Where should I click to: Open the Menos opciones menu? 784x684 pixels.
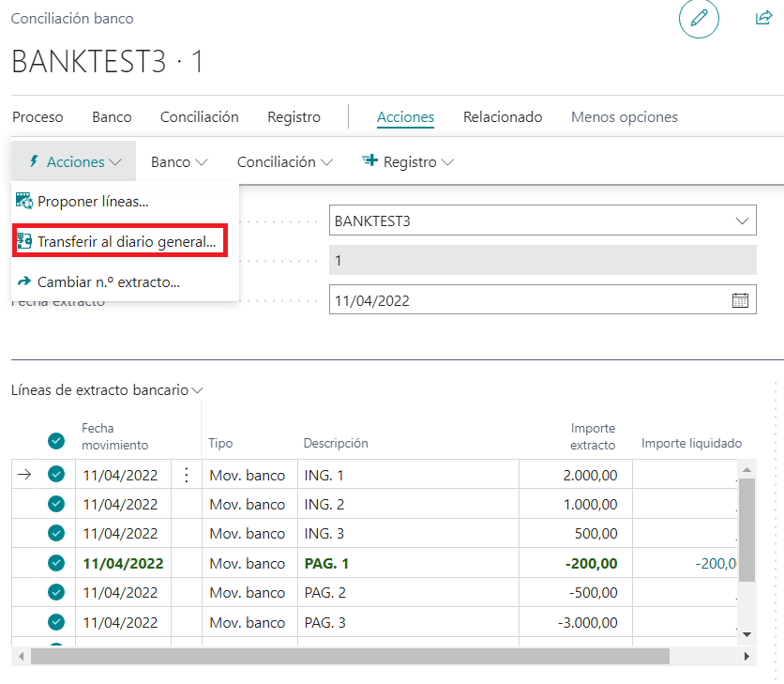pyautogui.click(x=625, y=116)
